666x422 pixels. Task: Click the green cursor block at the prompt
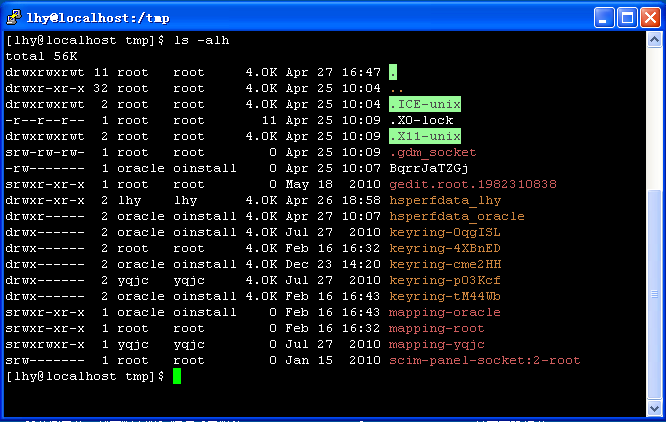tap(177, 376)
